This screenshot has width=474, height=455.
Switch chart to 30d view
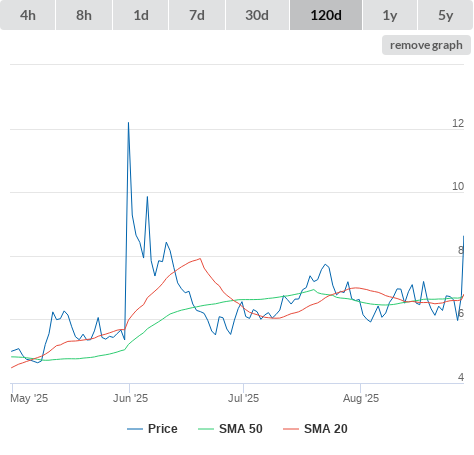(257, 15)
